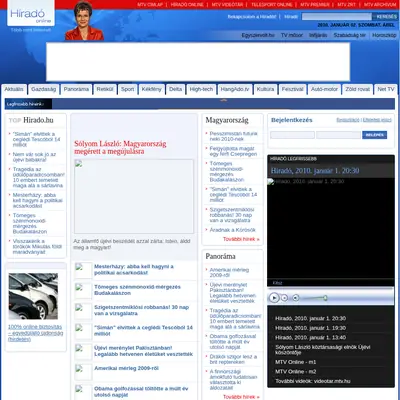Go to the Retikül tab
This screenshot has height=400, width=400.
click(105, 89)
